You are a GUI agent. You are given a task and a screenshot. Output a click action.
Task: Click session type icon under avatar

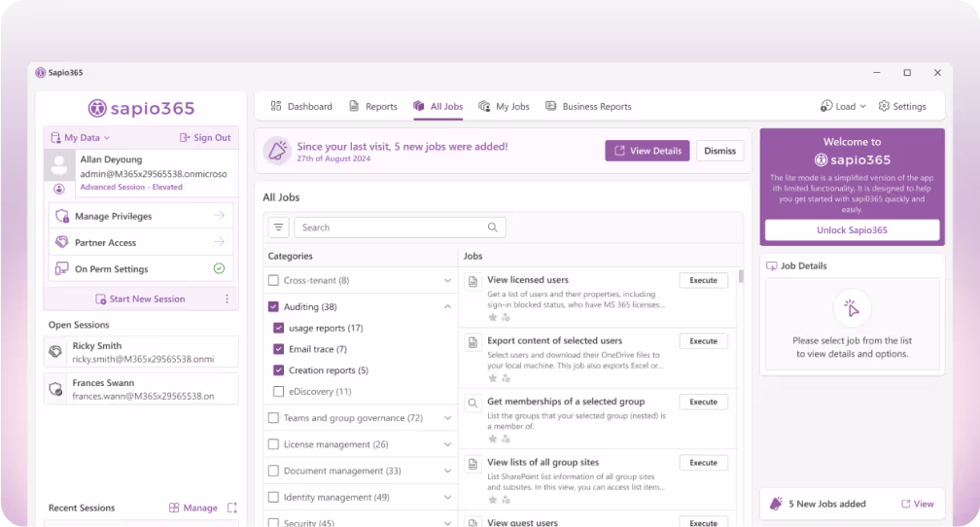tap(58, 189)
